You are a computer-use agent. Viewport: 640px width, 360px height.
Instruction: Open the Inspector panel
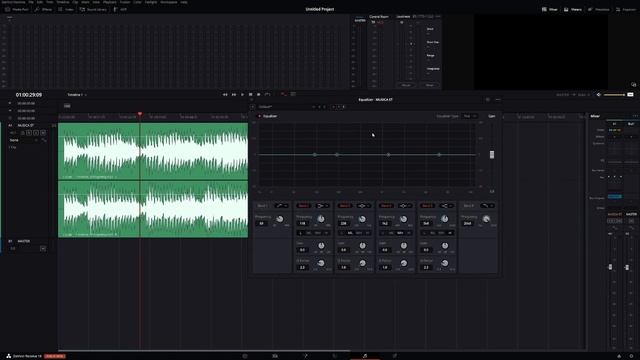[x=625, y=9]
